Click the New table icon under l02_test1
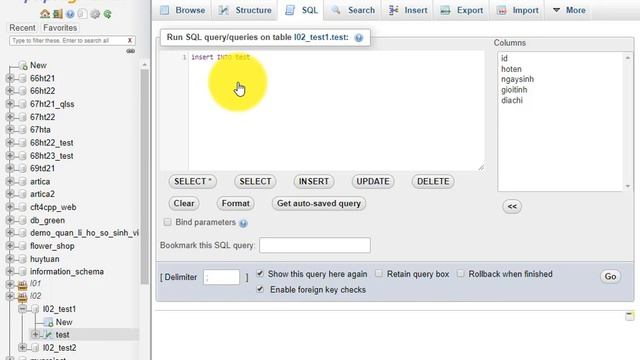Image resolution: width=640 pixels, height=360 pixels. (49, 322)
